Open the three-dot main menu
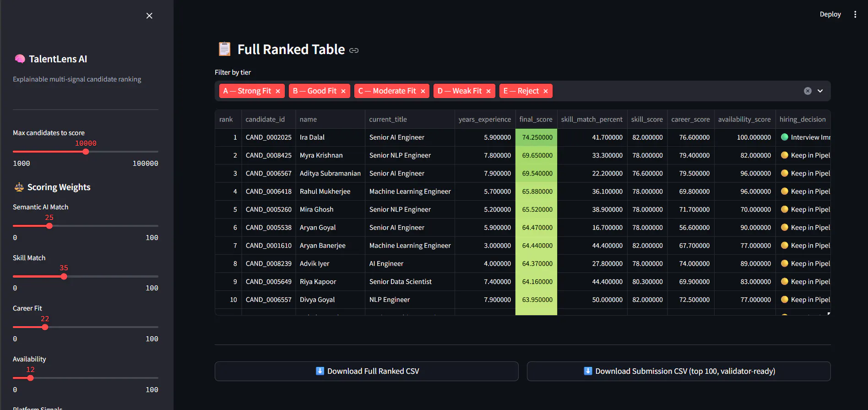868x410 pixels. 855,14
